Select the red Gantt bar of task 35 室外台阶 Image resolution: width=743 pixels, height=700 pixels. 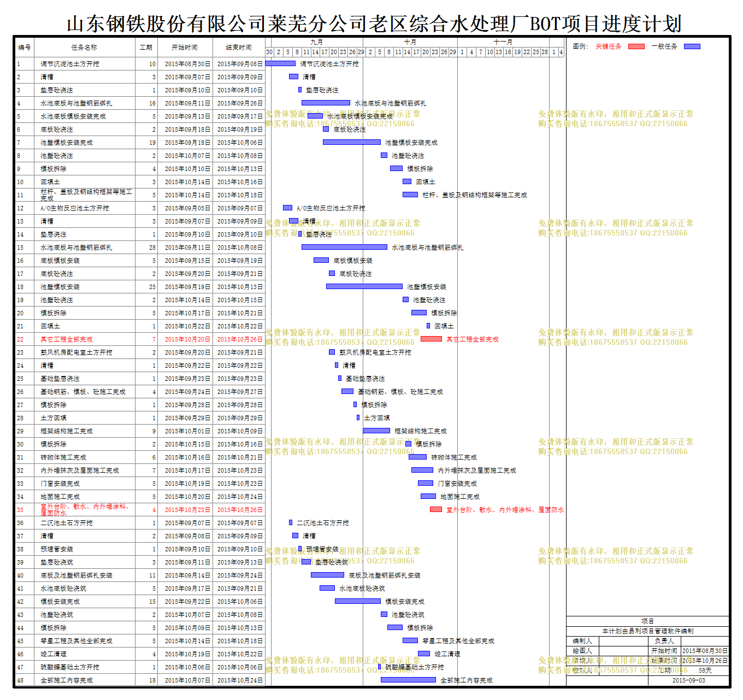point(436,509)
